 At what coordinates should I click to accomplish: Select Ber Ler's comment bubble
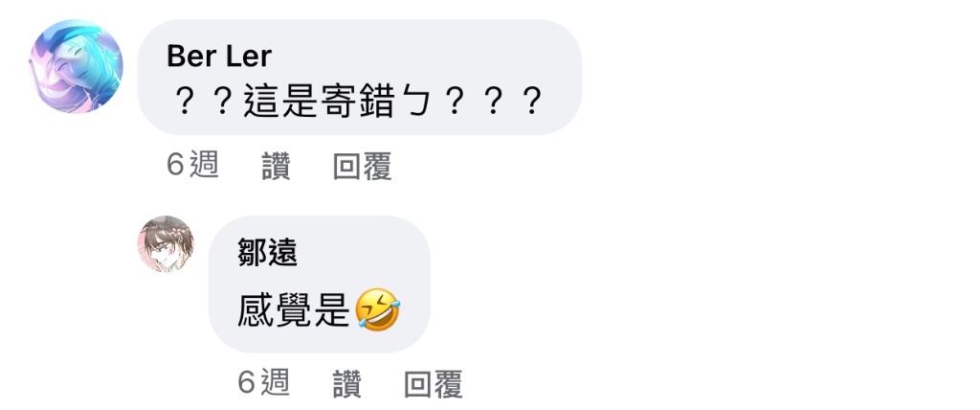click(360, 77)
